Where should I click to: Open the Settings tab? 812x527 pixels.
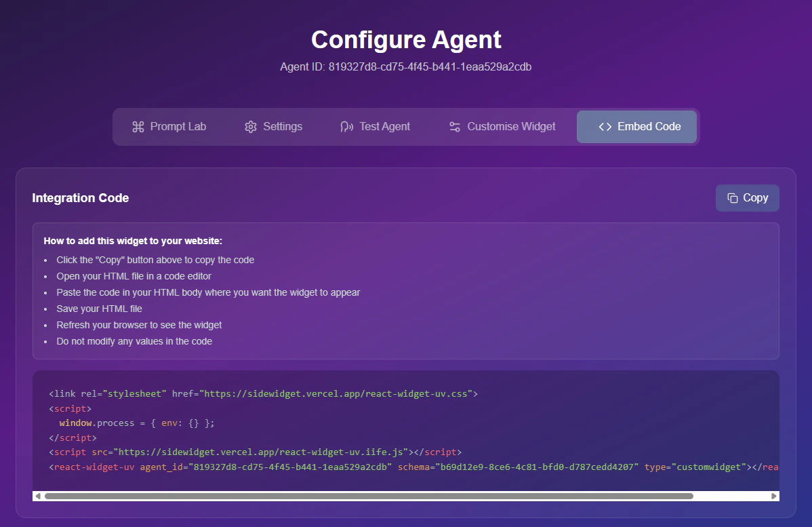pos(273,126)
